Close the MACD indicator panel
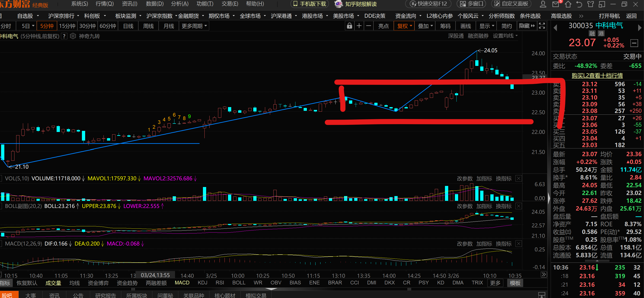644x298 pixels. click(x=519, y=244)
